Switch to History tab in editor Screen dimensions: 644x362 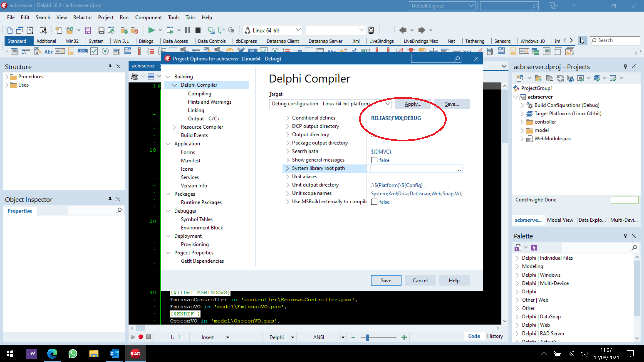click(x=495, y=336)
